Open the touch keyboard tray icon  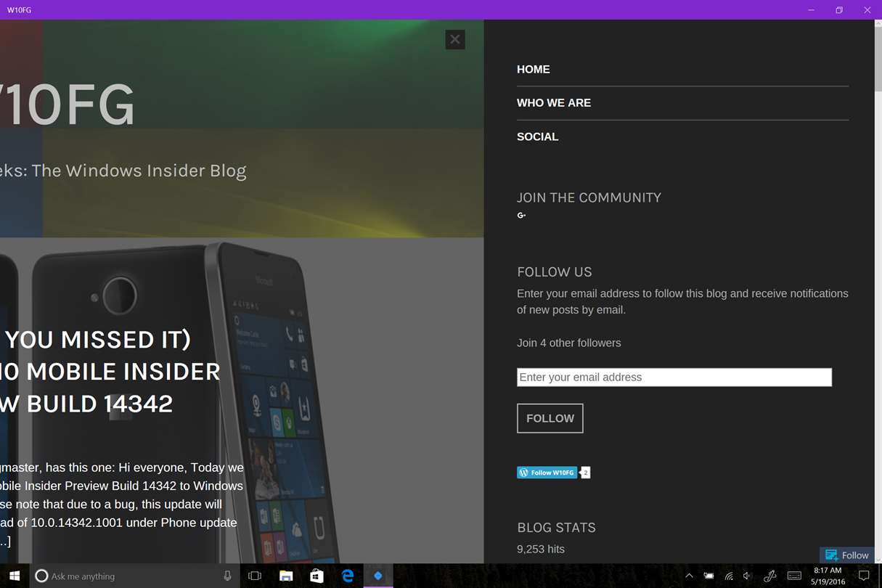click(x=794, y=576)
